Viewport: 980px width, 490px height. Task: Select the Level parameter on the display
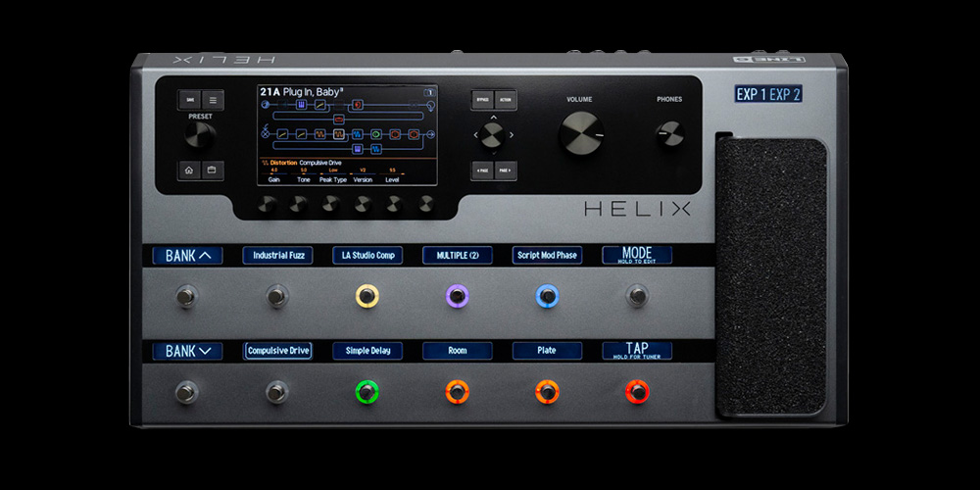coord(392,180)
